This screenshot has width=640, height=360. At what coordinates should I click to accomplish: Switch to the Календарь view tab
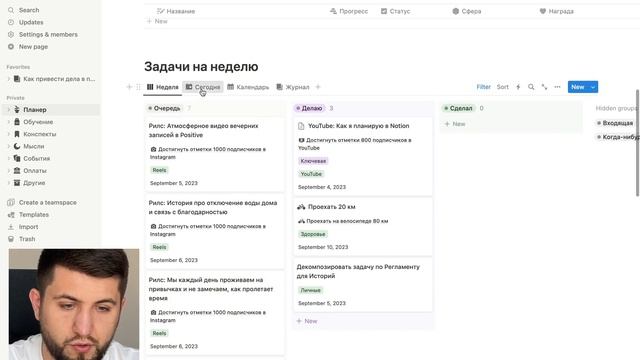(x=248, y=87)
